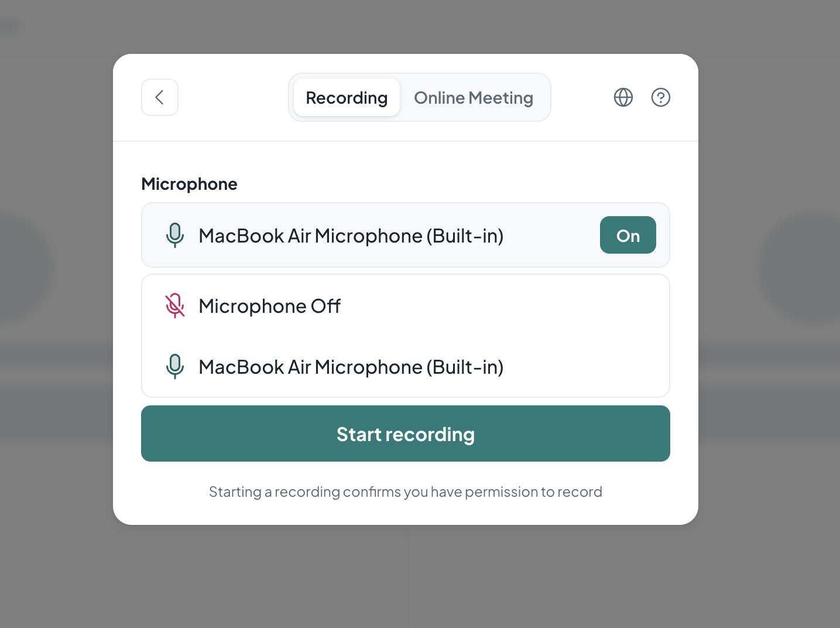The height and width of the screenshot is (628, 840).
Task: Click the permission to record notice text
Action: pyautogui.click(x=406, y=492)
